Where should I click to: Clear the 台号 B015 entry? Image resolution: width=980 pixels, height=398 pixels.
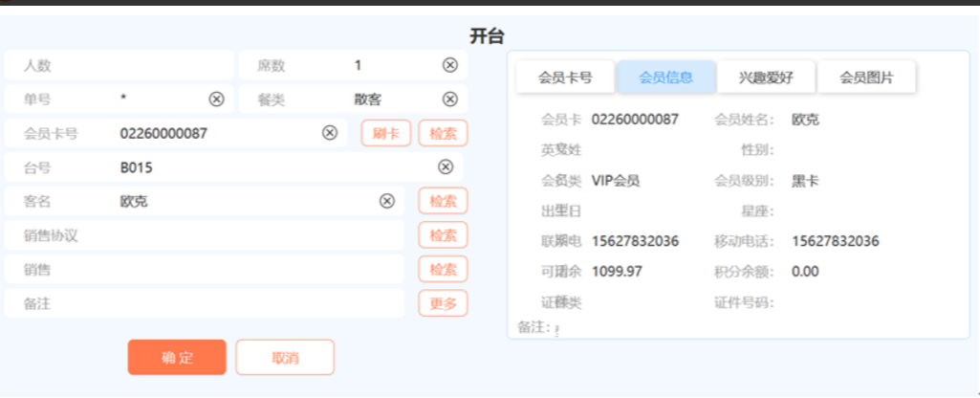tap(446, 167)
